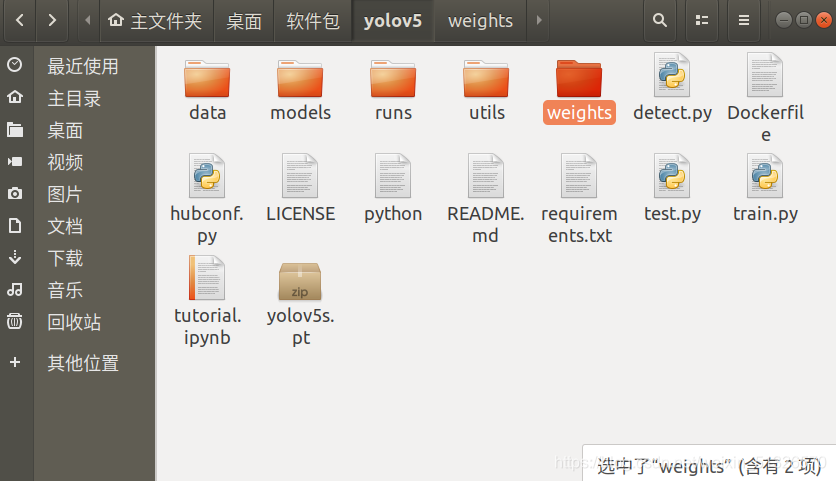Click the camera icon beside 图片

(x=15, y=193)
